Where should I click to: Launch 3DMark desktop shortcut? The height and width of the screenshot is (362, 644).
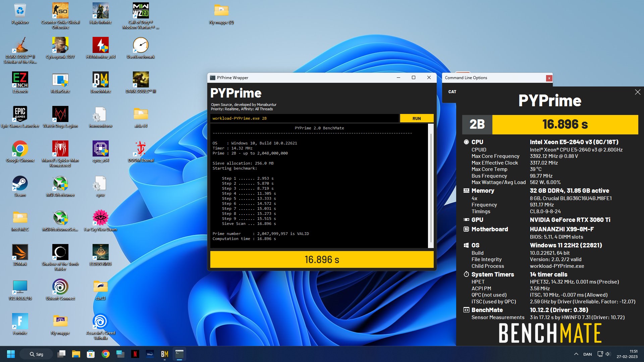[x=20, y=255]
